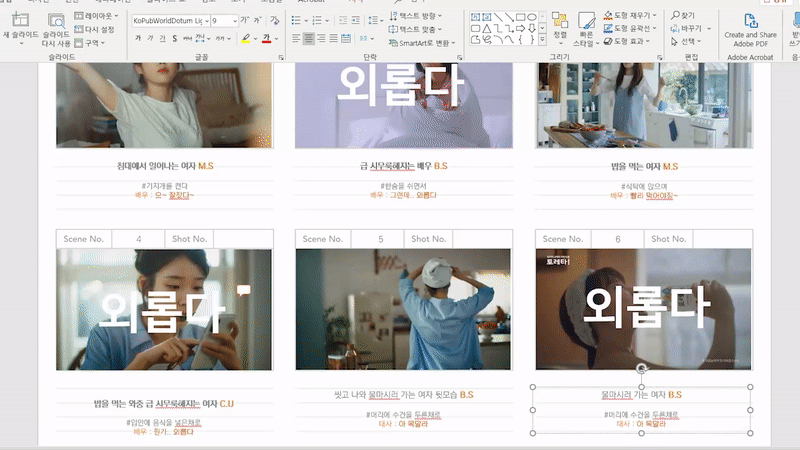
Task: Expand the shapes gallery more arrow
Action: click(542, 39)
